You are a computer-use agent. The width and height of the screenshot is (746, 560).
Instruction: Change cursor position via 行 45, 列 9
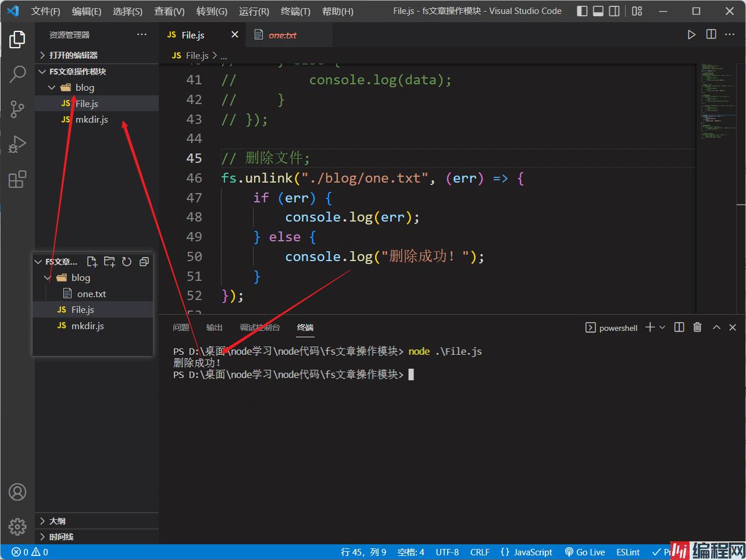(x=363, y=552)
